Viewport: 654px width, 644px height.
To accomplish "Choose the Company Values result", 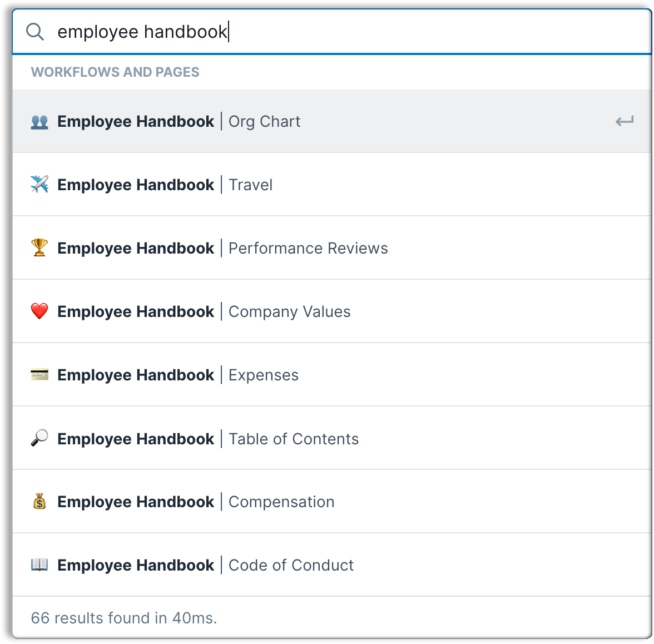I will pos(289,311).
